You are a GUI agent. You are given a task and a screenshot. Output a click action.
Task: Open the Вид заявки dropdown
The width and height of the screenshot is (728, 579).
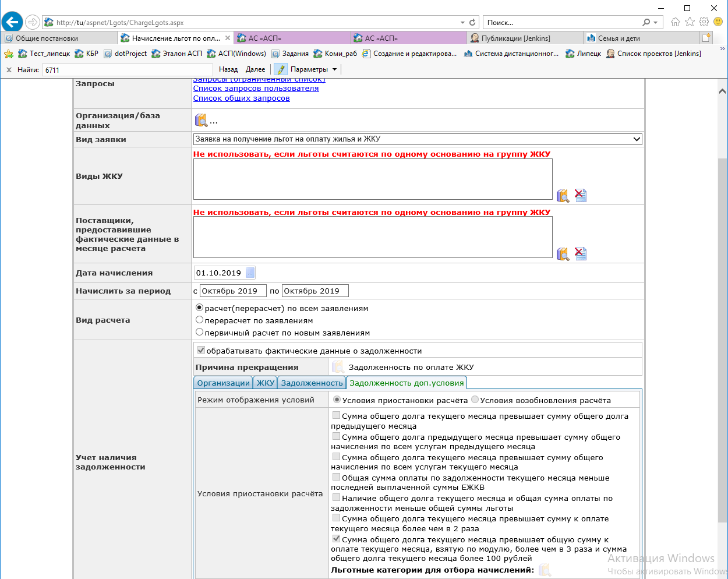click(418, 139)
